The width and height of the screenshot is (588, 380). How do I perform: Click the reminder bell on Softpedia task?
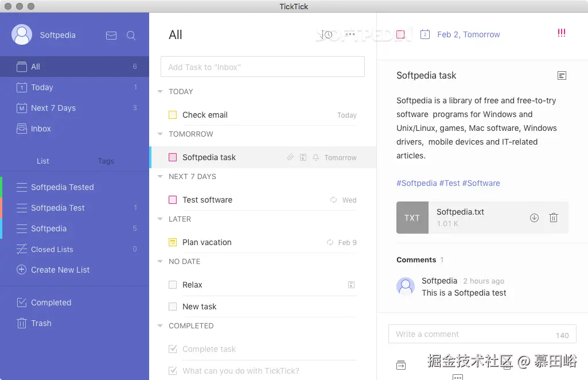(316, 157)
